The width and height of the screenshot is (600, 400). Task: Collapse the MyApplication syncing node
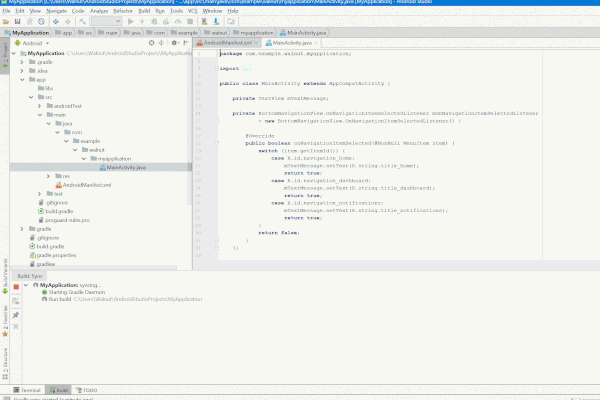pyautogui.click(x=26, y=285)
